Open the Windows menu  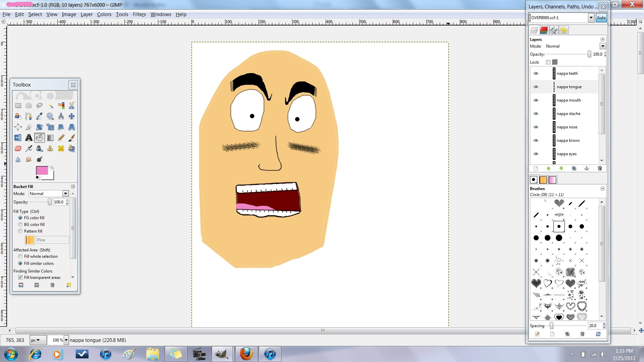coord(161,14)
